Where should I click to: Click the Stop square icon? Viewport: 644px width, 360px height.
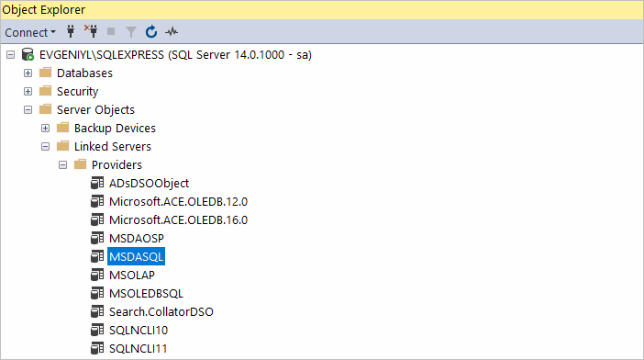[111, 31]
